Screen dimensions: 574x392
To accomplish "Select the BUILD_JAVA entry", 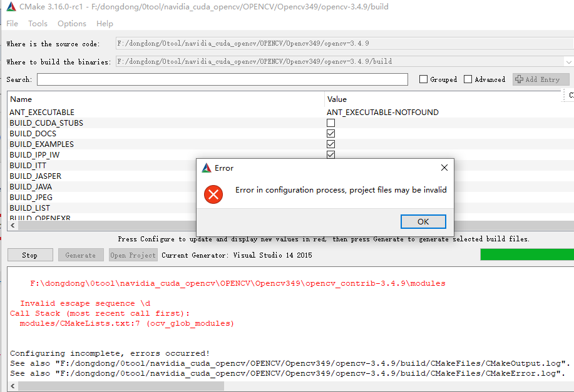I will pos(31,186).
